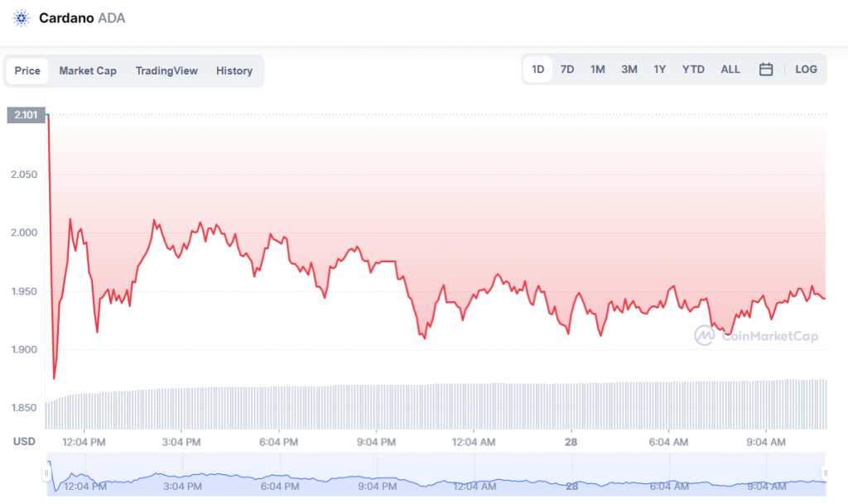
Task: Click the 6:04 AM axis time label
Action: [x=668, y=442]
